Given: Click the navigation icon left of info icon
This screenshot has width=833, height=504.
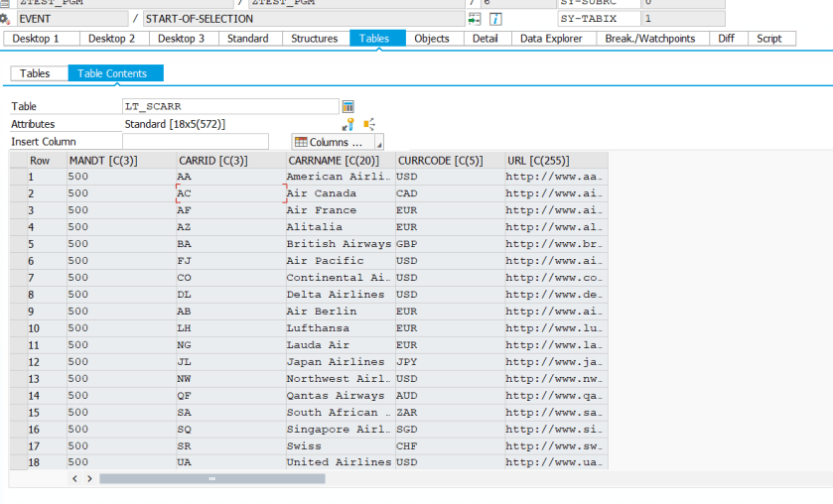Looking at the screenshot, I should pyautogui.click(x=475, y=19).
